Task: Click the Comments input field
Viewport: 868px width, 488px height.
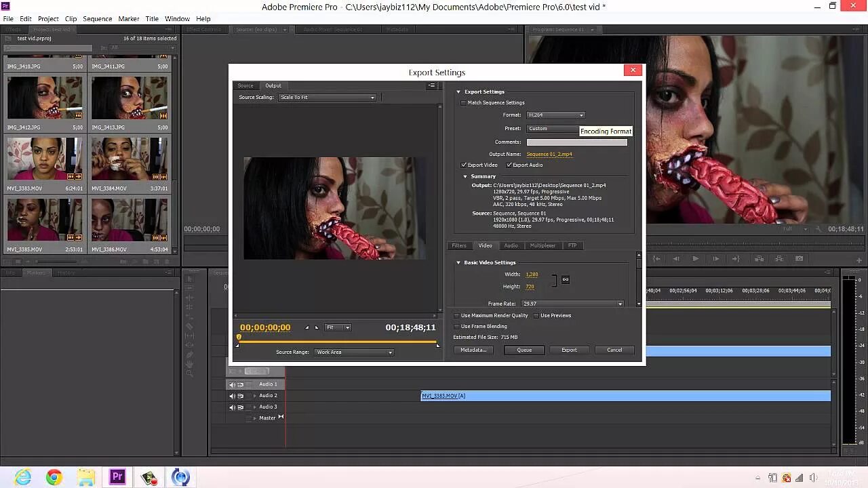Action: tap(577, 142)
